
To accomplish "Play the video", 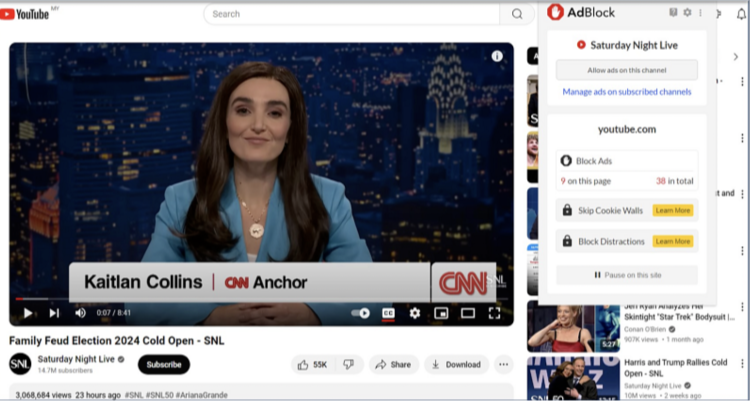I will pos(28,313).
